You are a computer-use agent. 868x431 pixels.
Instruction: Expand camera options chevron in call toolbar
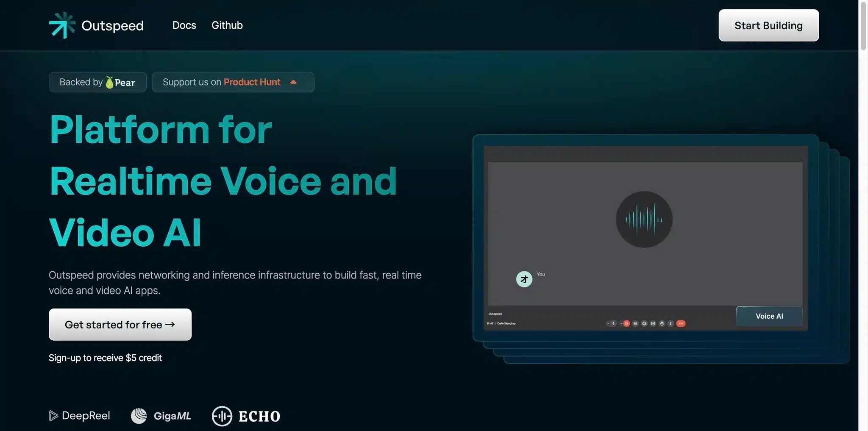621,323
